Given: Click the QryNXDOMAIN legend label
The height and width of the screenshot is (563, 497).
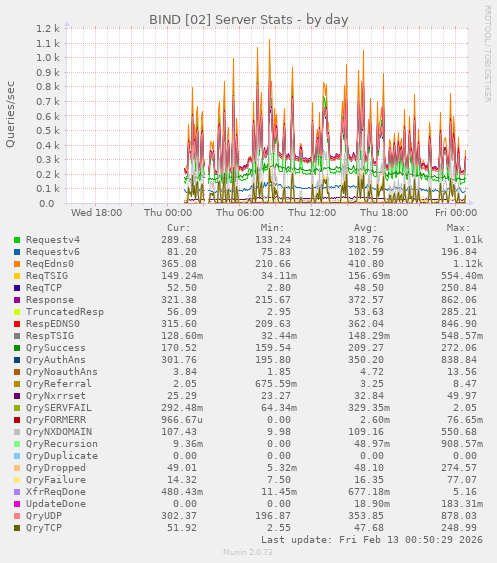Looking at the screenshot, I should tap(59, 432).
